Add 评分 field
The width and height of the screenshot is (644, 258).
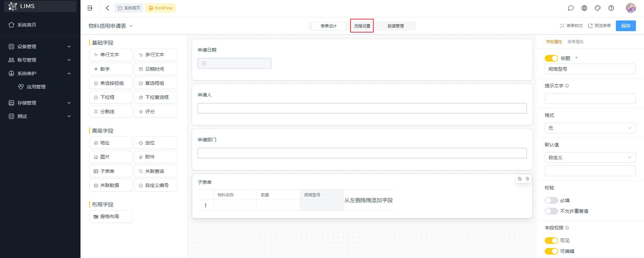pyautogui.click(x=156, y=112)
